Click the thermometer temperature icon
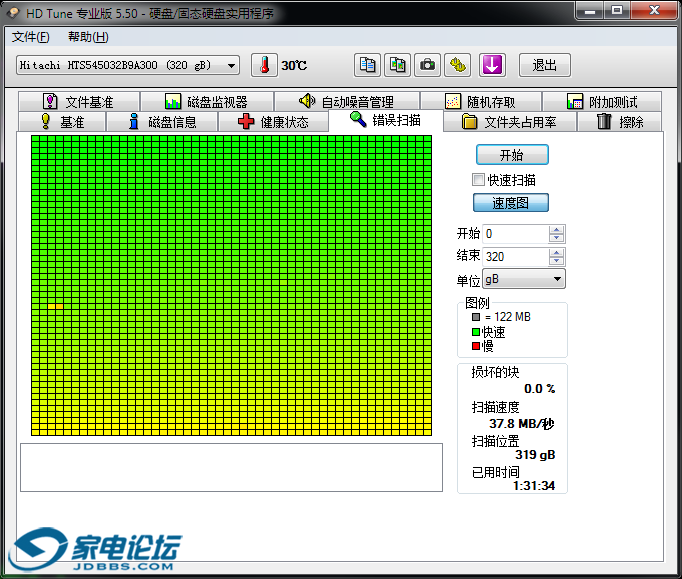Viewport: 682px width, 579px height. click(x=264, y=65)
